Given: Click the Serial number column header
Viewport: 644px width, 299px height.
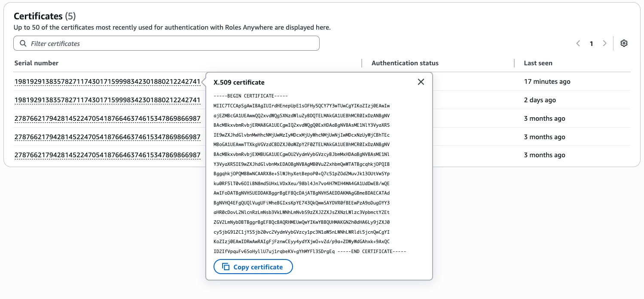Looking at the screenshot, I should [37, 63].
